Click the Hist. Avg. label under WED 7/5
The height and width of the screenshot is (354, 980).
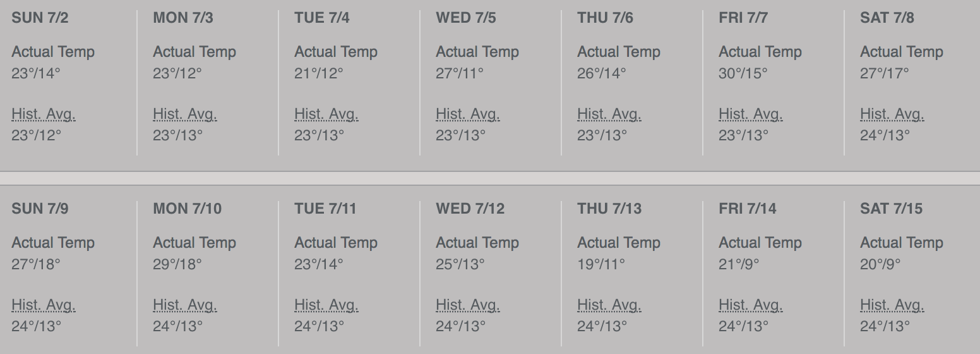tap(468, 114)
